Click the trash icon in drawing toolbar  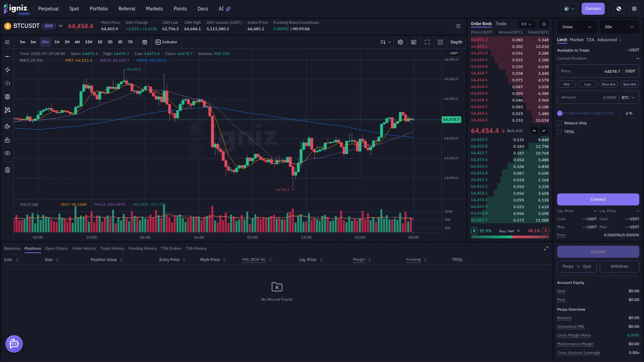point(7,170)
